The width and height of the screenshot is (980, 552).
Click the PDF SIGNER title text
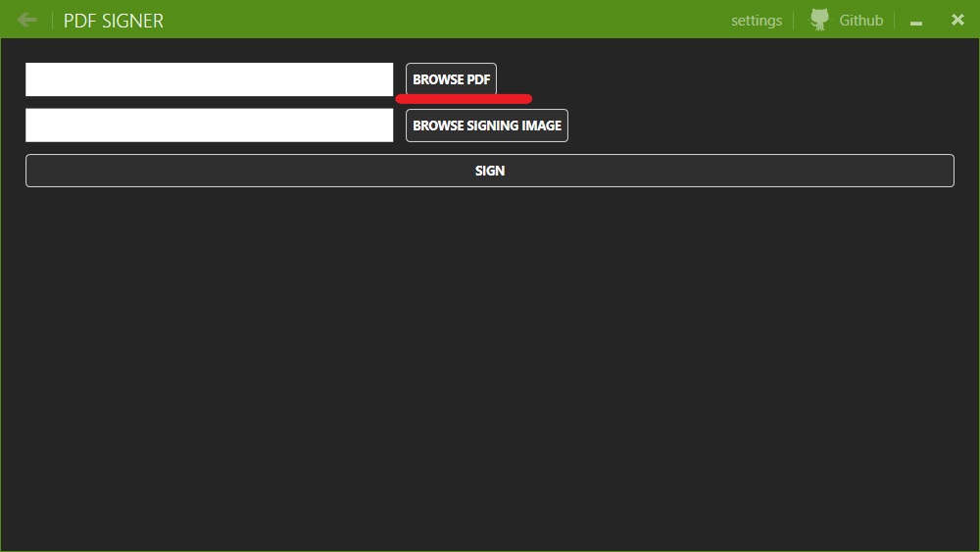pyautogui.click(x=114, y=21)
